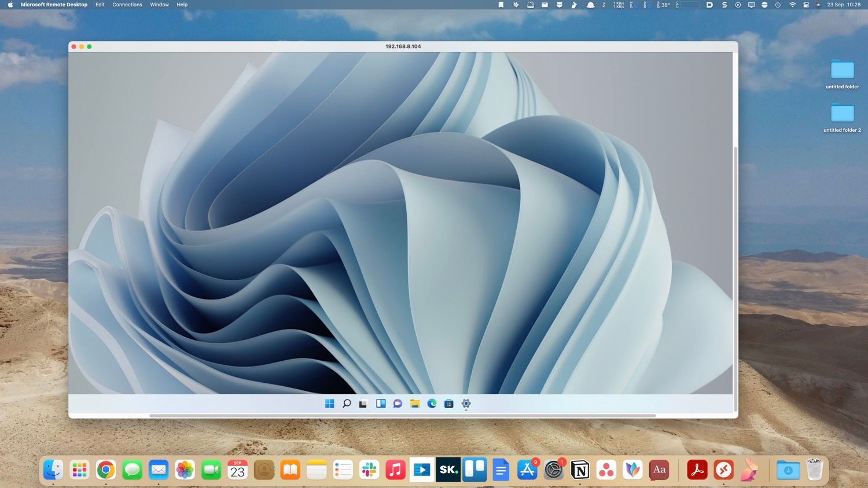This screenshot has height=488, width=868.
Task: Open Launchpad from the Dock
Action: point(79,470)
